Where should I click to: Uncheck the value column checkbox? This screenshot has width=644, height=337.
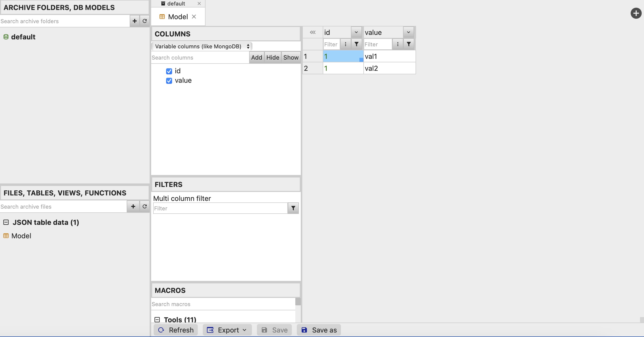point(169,81)
